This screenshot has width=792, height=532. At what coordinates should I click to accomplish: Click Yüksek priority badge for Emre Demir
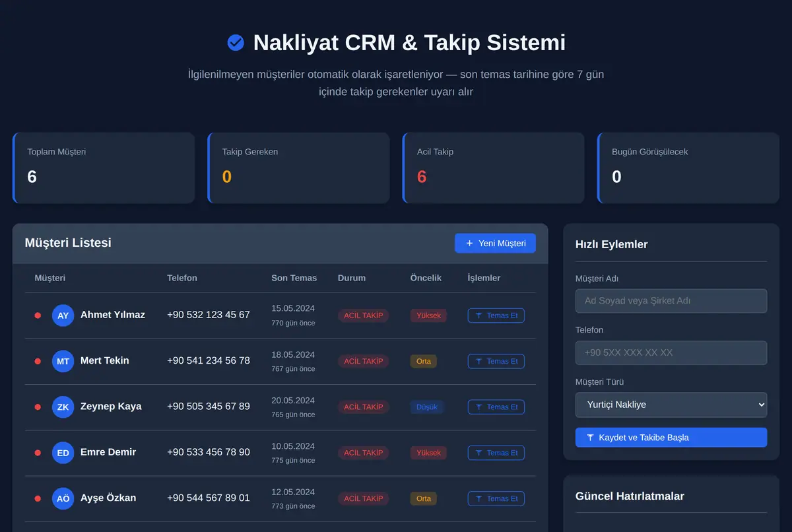[x=428, y=453]
